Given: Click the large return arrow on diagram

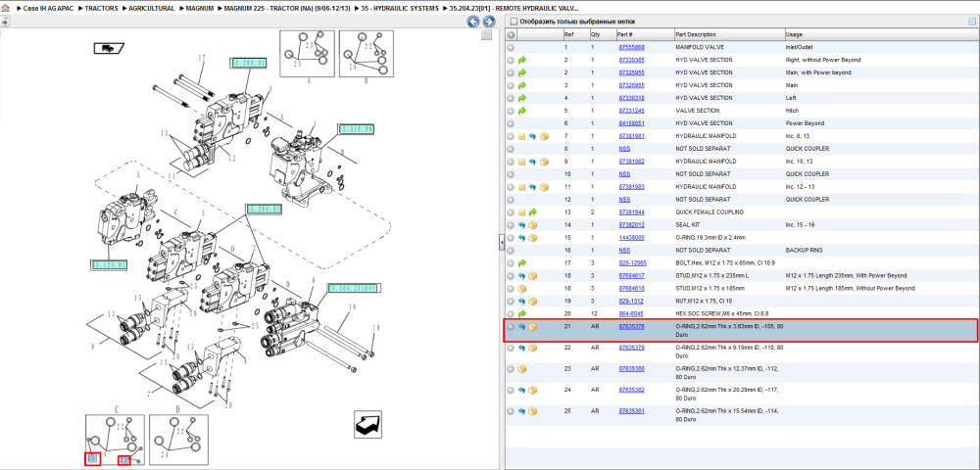Looking at the screenshot, I should point(367,424).
